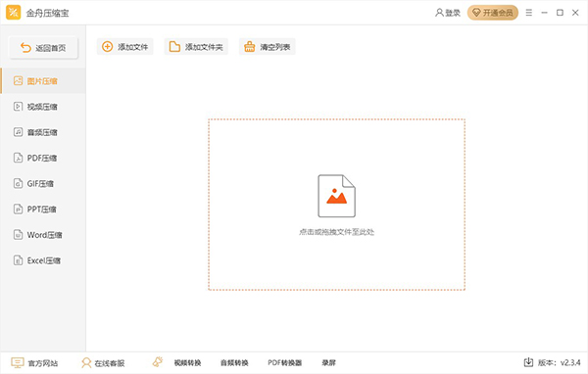Maximize the 金舟压缩宝 window
Screen dimensions: 588x374
pyautogui.click(x=560, y=13)
